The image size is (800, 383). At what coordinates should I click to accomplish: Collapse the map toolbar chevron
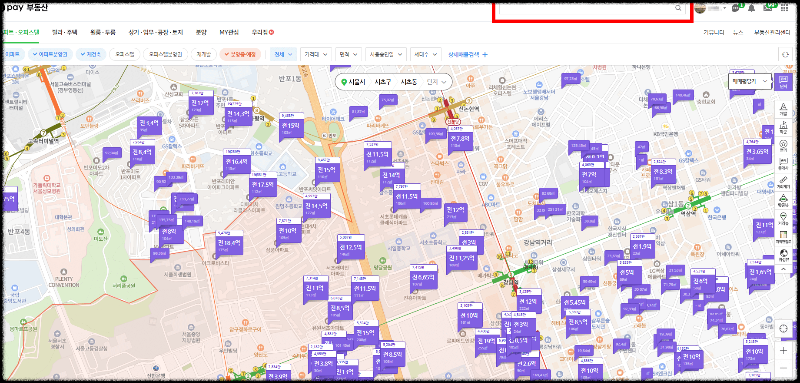click(x=783, y=268)
